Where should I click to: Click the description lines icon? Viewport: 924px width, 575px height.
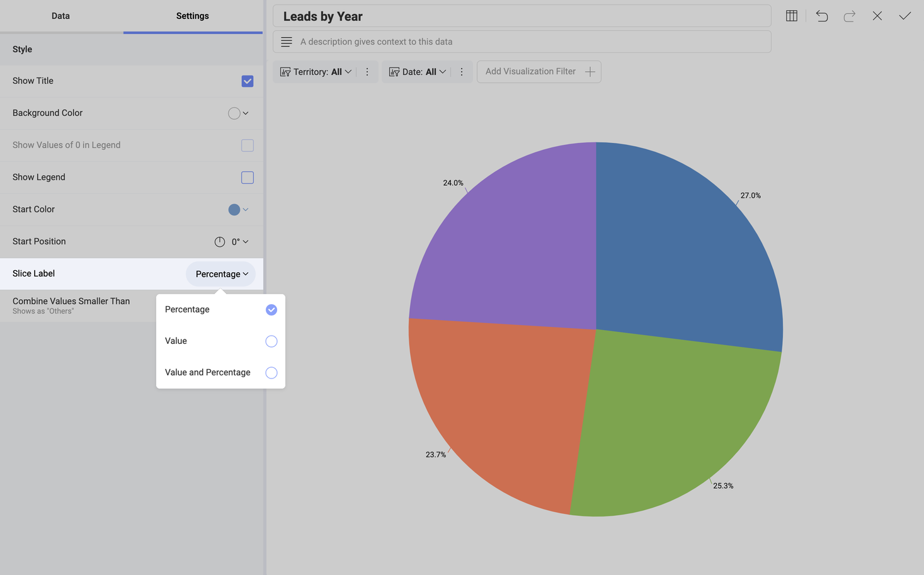287,42
